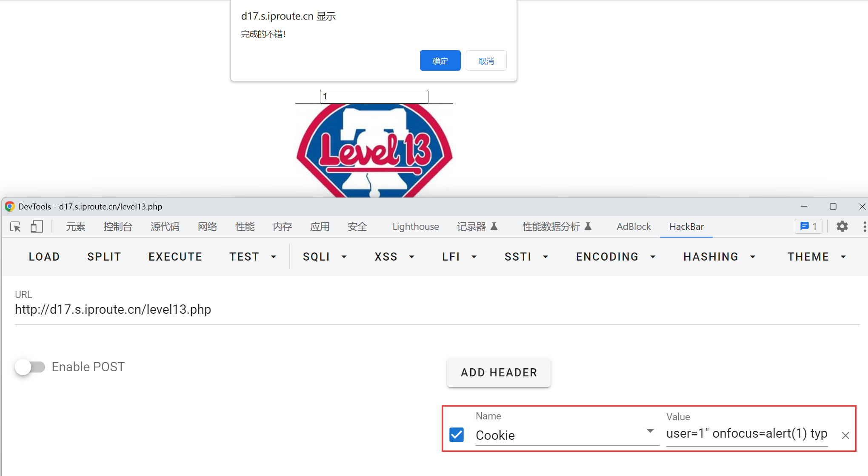Click the Chrome DevTools window icon

tap(9, 207)
